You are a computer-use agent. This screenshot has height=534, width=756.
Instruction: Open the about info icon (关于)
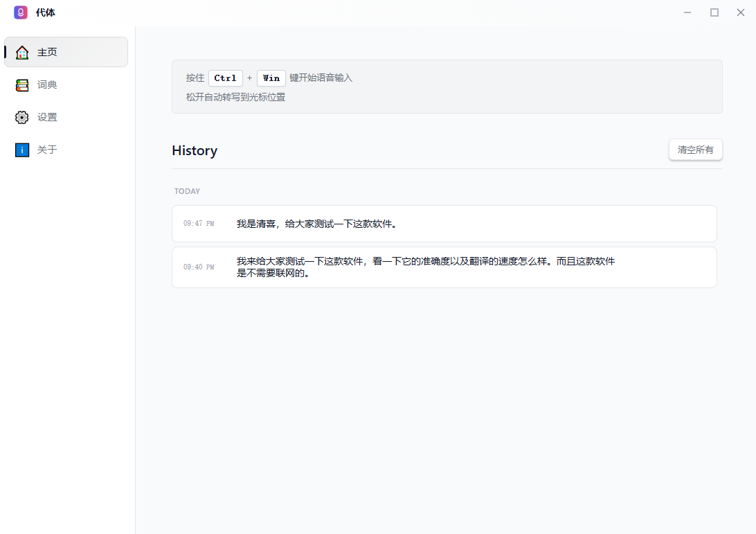pyautogui.click(x=21, y=150)
